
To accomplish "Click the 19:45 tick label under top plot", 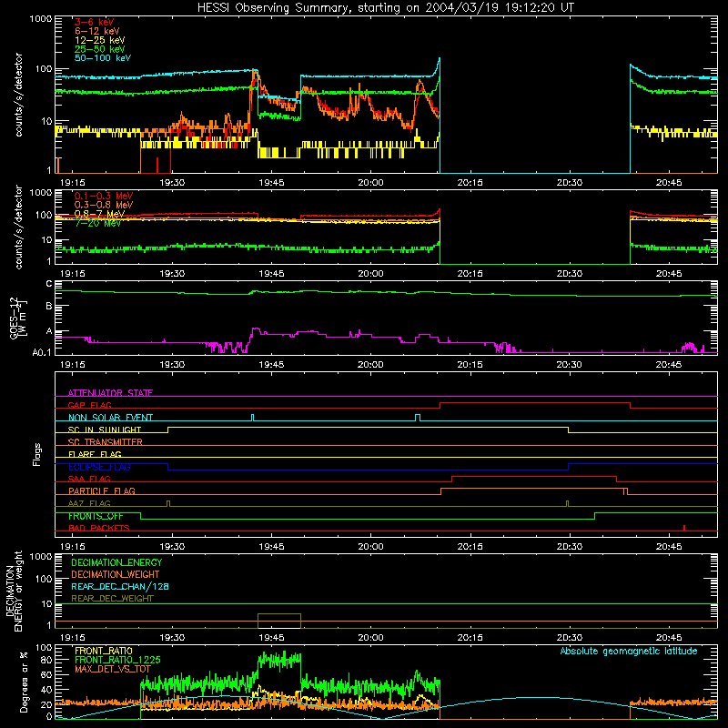I will tap(271, 183).
